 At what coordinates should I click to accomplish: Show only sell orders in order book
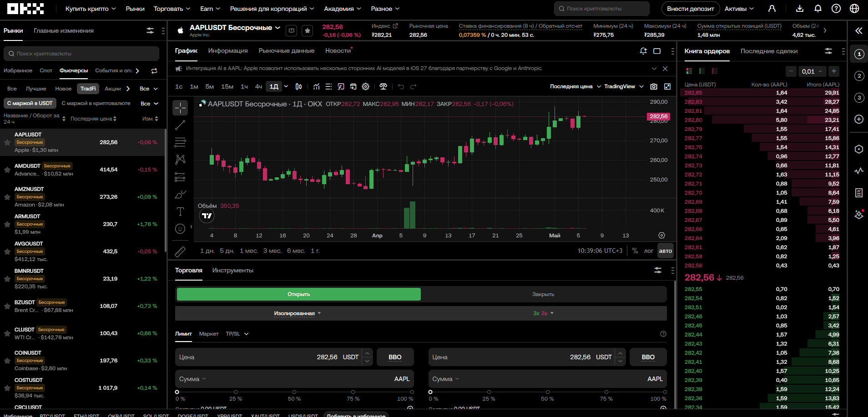pos(715,71)
